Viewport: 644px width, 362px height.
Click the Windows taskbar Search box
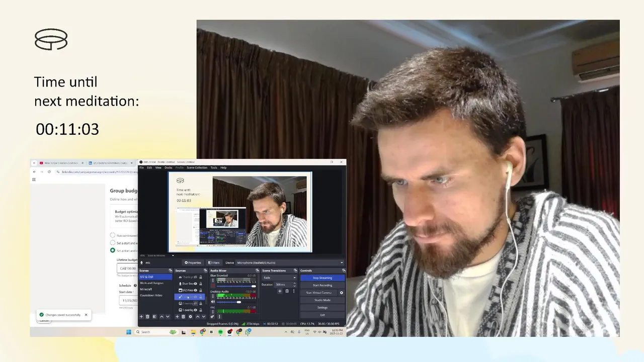157,332
